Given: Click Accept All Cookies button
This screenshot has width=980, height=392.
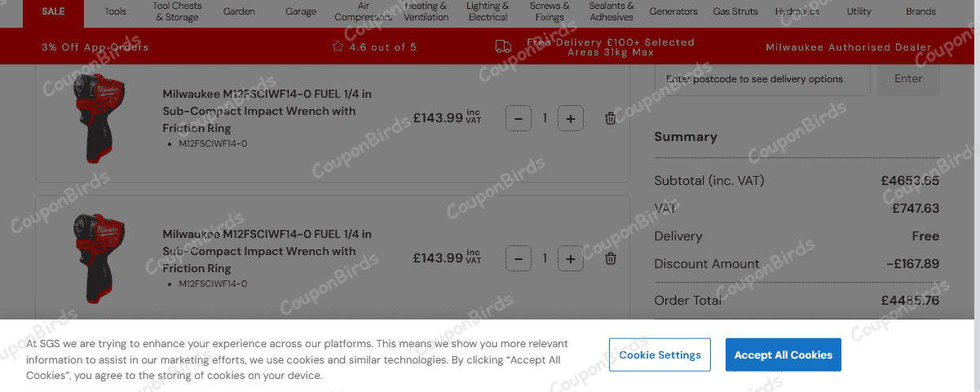Looking at the screenshot, I should [783, 355].
